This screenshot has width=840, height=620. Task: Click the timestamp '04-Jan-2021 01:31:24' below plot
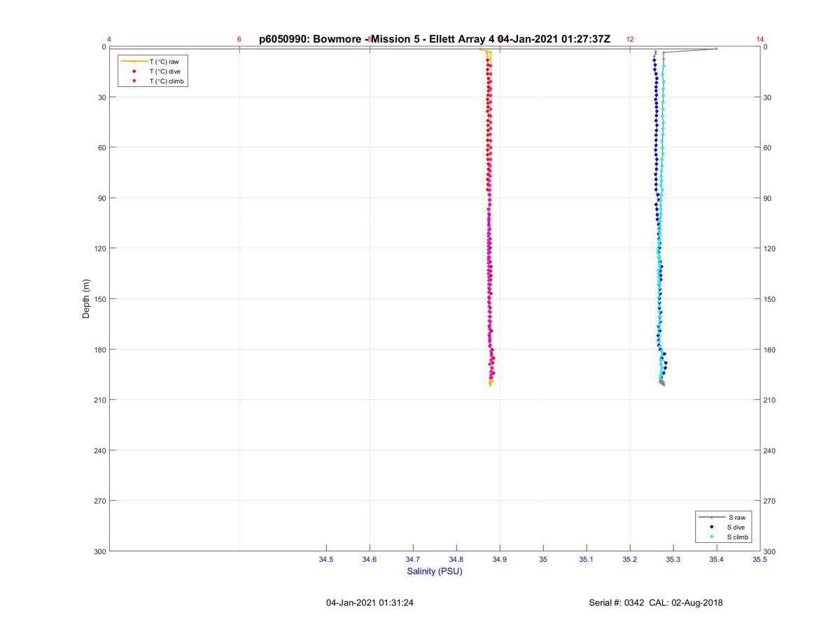[x=370, y=602]
